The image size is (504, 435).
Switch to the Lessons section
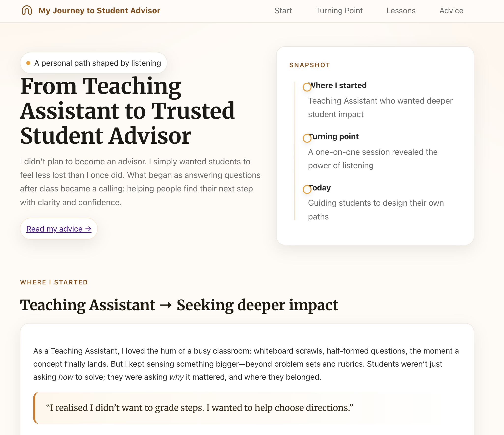(401, 11)
